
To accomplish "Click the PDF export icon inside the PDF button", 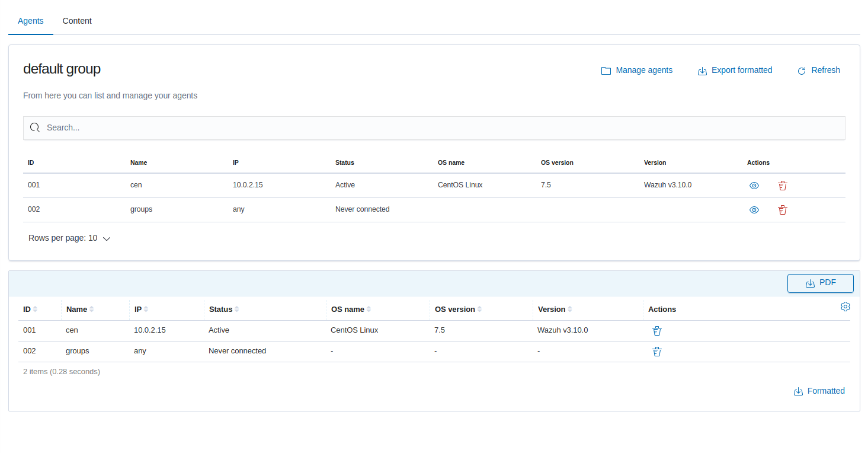I will (x=811, y=283).
